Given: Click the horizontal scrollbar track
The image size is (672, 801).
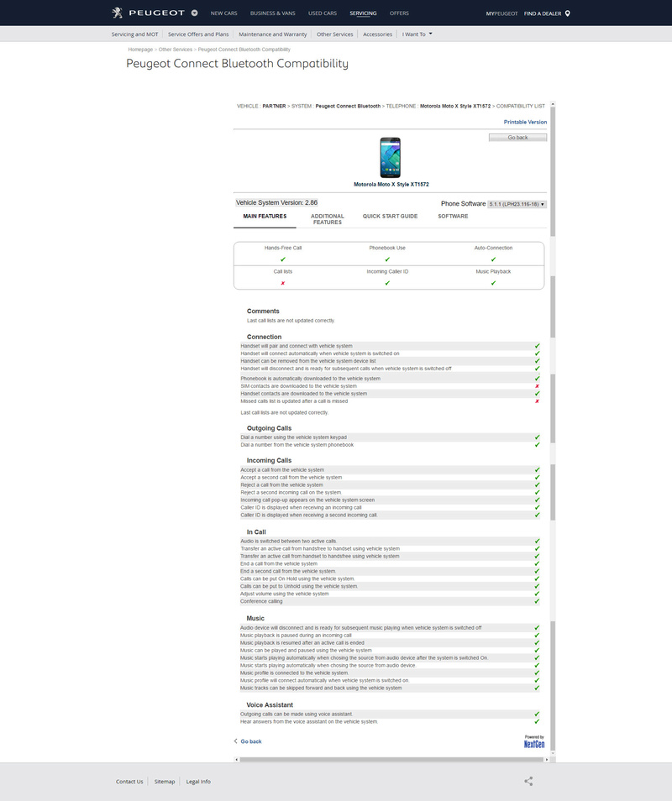Looking at the screenshot, I should tap(391, 760).
